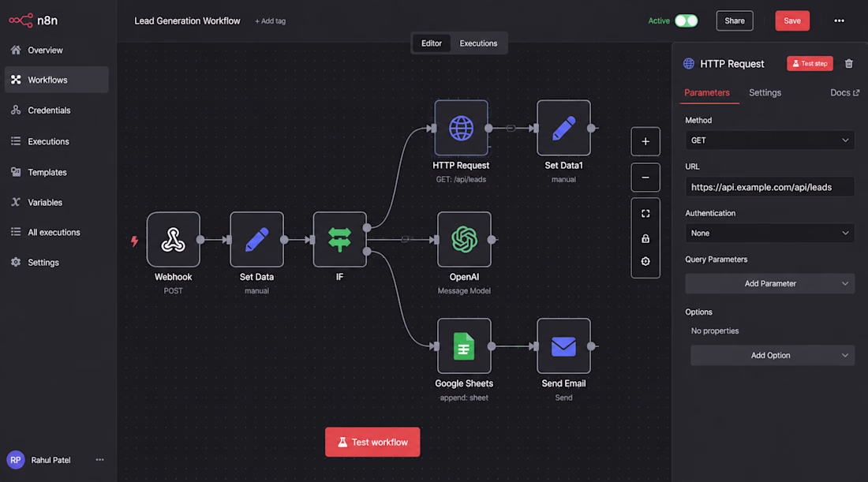Click the Set Data1 output connector
868x482 pixels.
pyautogui.click(x=591, y=128)
